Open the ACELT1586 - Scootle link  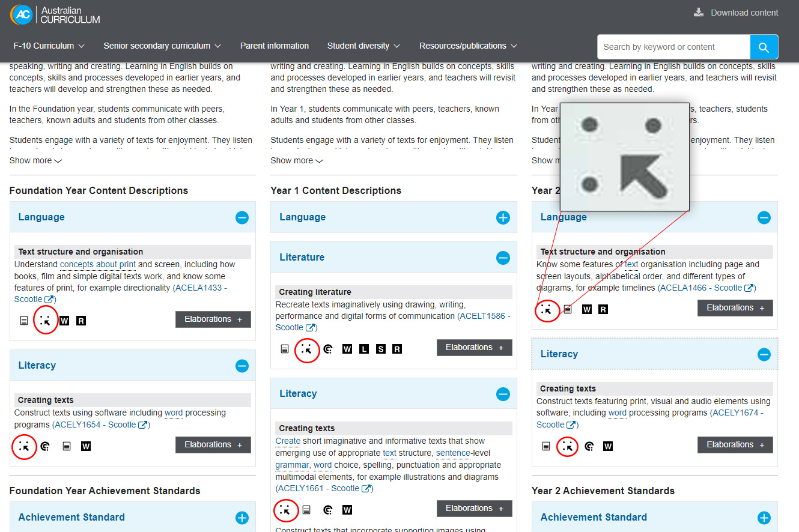click(x=483, y=316)
